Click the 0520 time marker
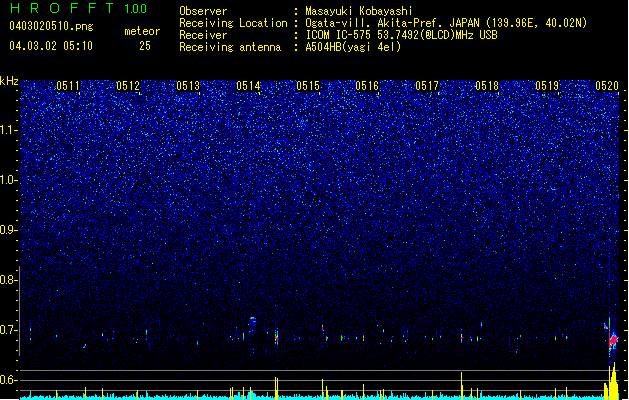This screenshot has width=629, height=400. pyautogui.click(x=607, y=86)
